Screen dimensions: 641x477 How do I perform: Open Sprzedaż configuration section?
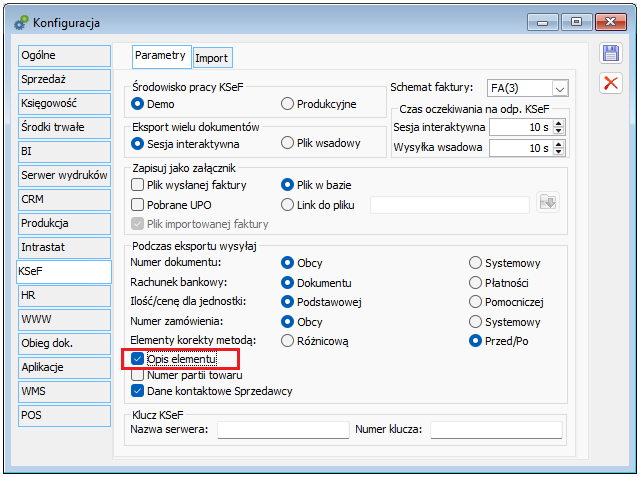[x=64, y=80]
